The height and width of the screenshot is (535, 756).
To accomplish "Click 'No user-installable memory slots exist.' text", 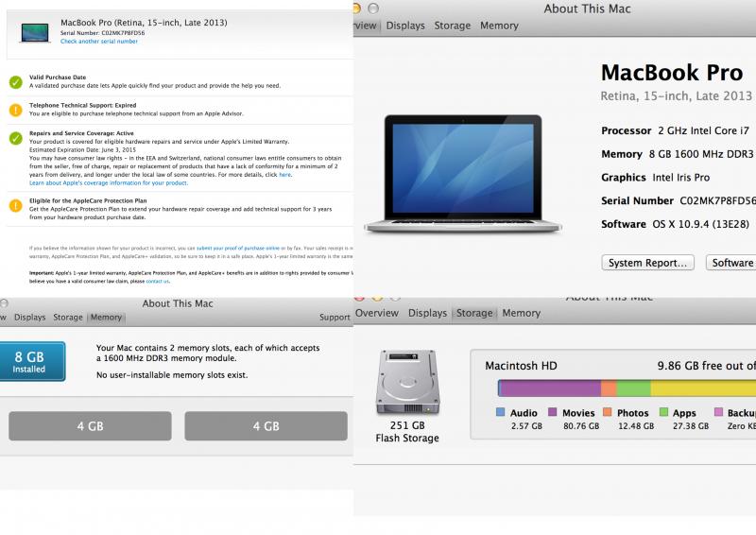I will [172, 375].
